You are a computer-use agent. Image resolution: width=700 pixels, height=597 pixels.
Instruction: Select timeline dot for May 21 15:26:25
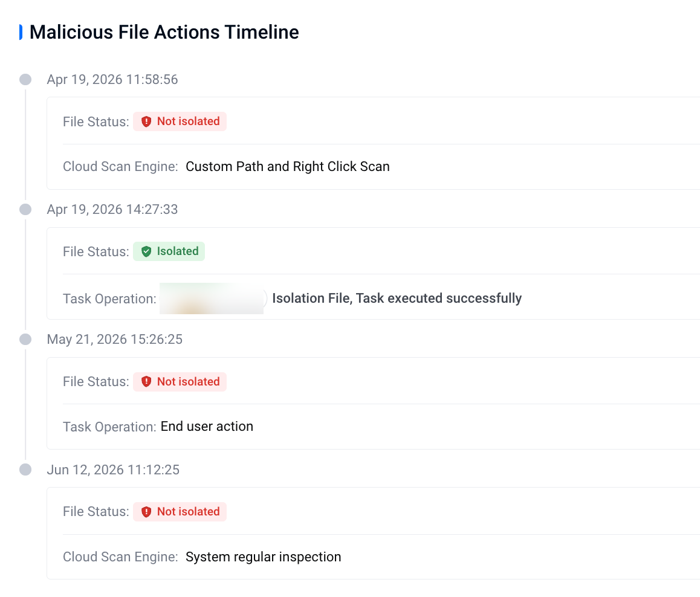tap(25, 340)
